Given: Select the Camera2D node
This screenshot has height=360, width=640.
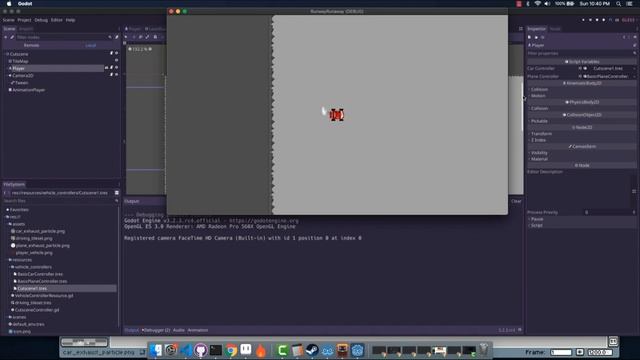Looking at the screenshot, I should point(22,76).
